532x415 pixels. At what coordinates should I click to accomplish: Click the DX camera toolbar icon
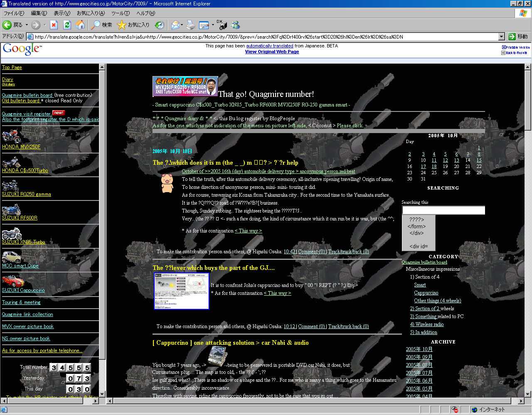(222, 25)
